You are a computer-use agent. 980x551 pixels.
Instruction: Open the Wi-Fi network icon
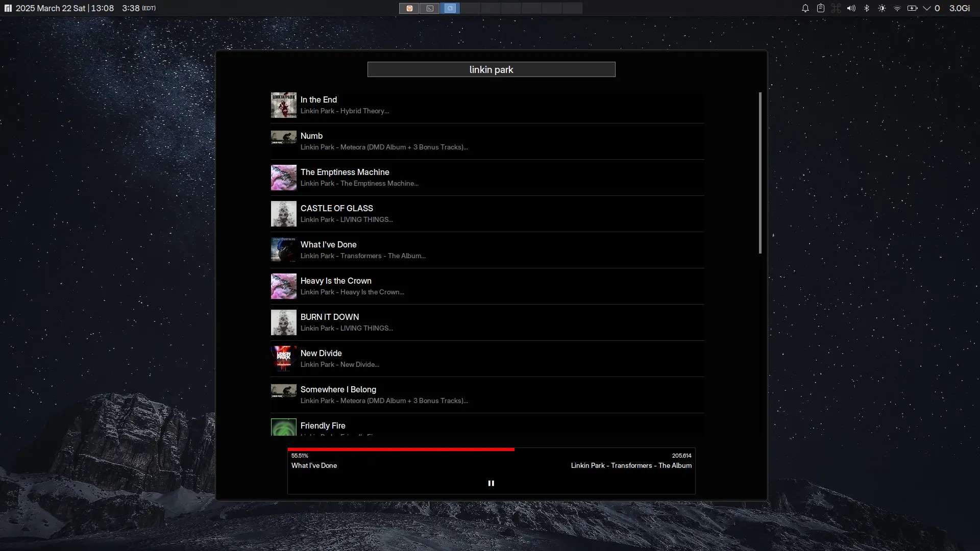(x=897, y=8)
